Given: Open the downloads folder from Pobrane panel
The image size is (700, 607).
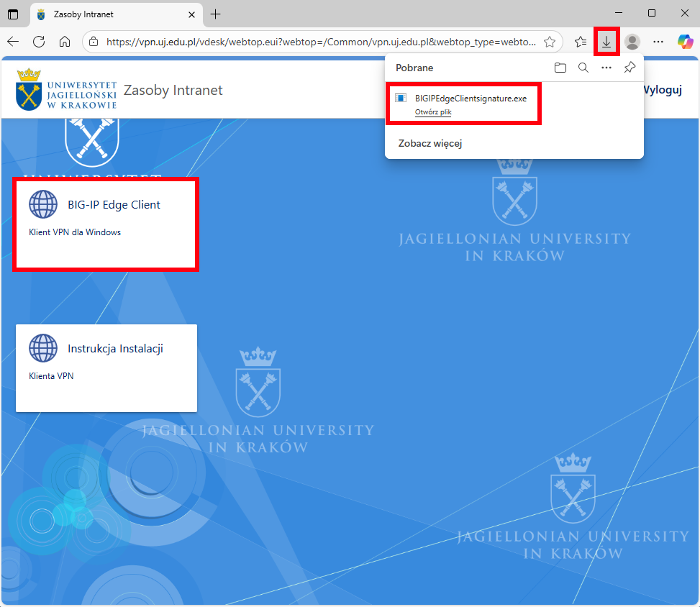Looking at the screenshot, I should 560,68.
